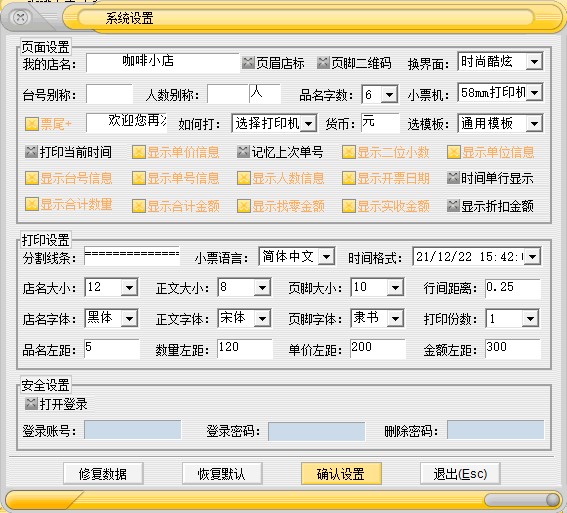Toggle 时间单行显示 checkbox

453,178
